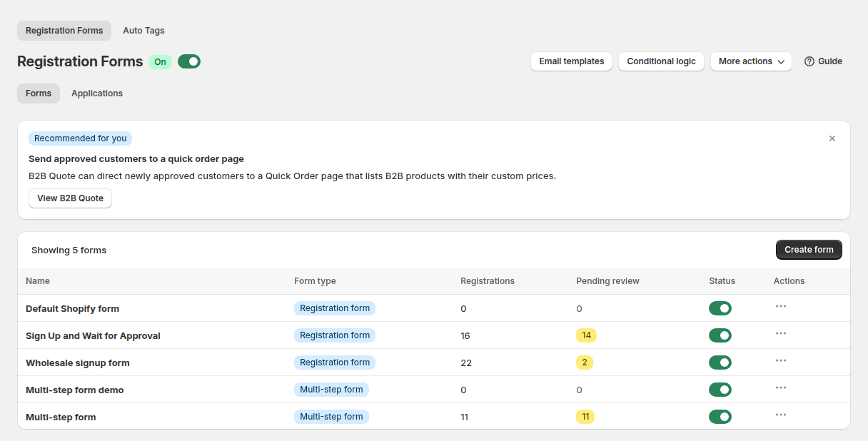Open Sign Up and Wait for Approval form

click(93, 336)
